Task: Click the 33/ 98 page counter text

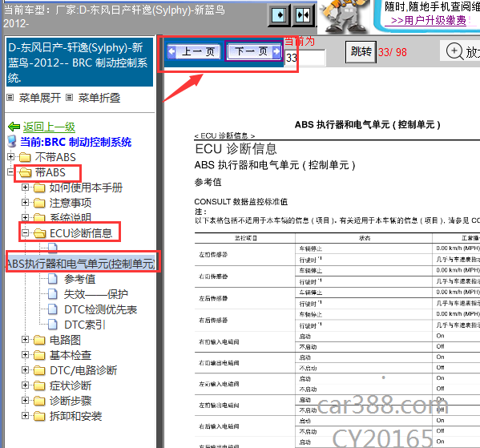Action: (393, 52)
